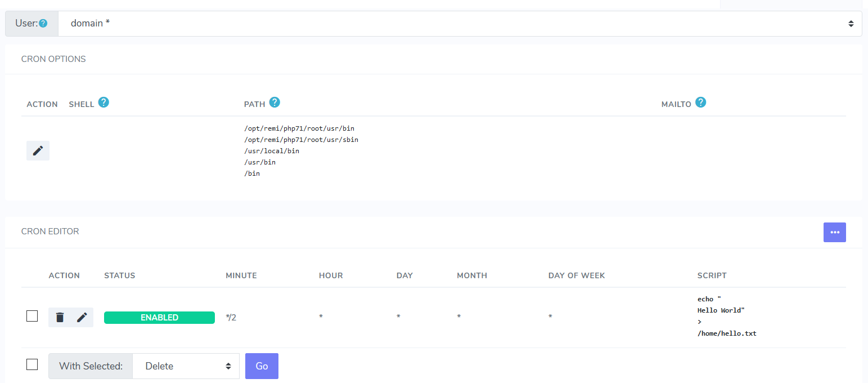868x383 pixels.
Task: Open the Mailto help icon
Action: 701,102
